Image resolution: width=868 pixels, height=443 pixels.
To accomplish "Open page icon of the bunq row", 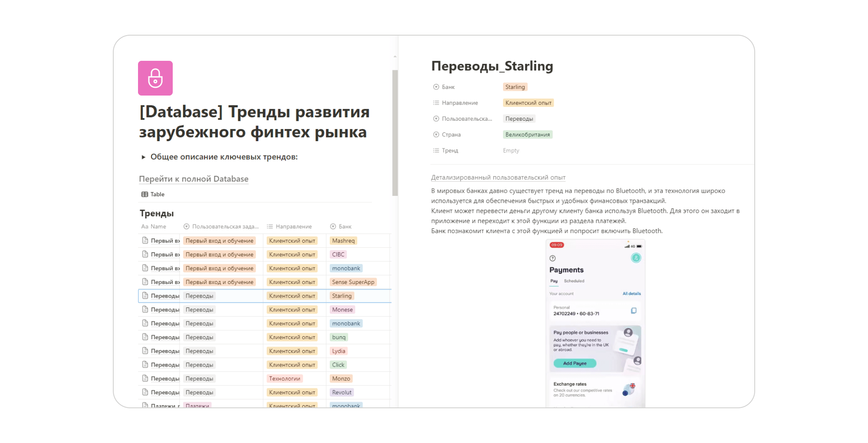I will [x=145, y=337].
